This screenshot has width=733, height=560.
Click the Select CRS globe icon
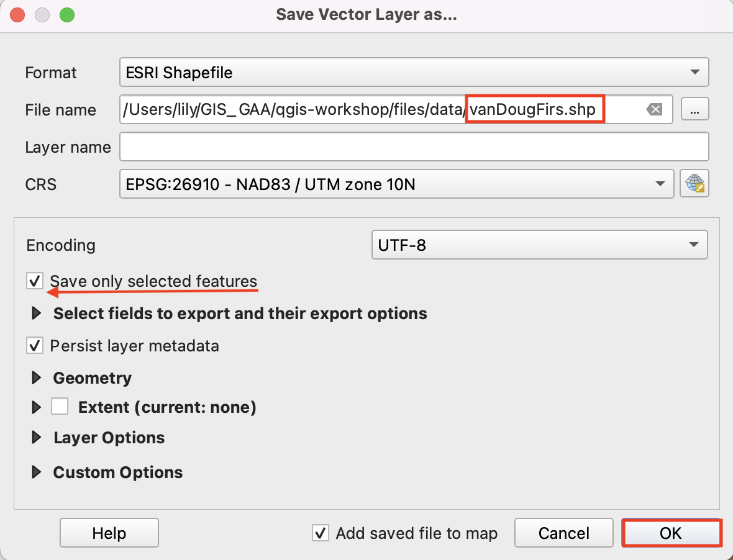click(x=694, y=184)
